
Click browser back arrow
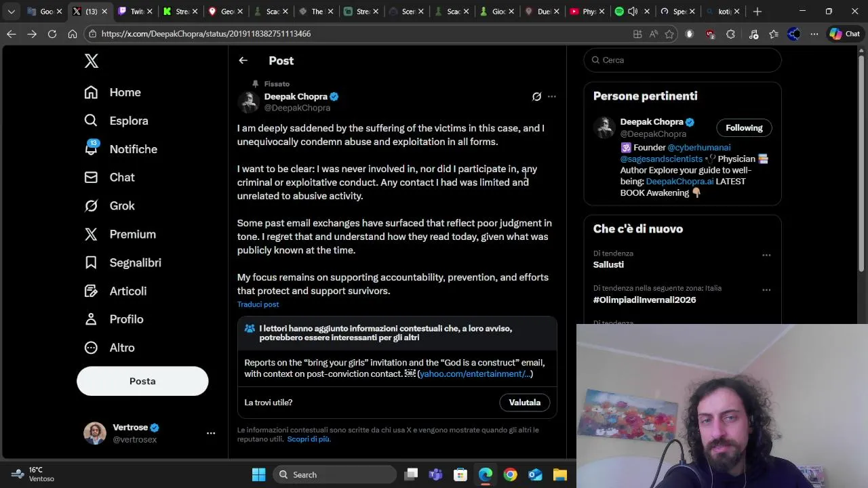click(12, 34)
